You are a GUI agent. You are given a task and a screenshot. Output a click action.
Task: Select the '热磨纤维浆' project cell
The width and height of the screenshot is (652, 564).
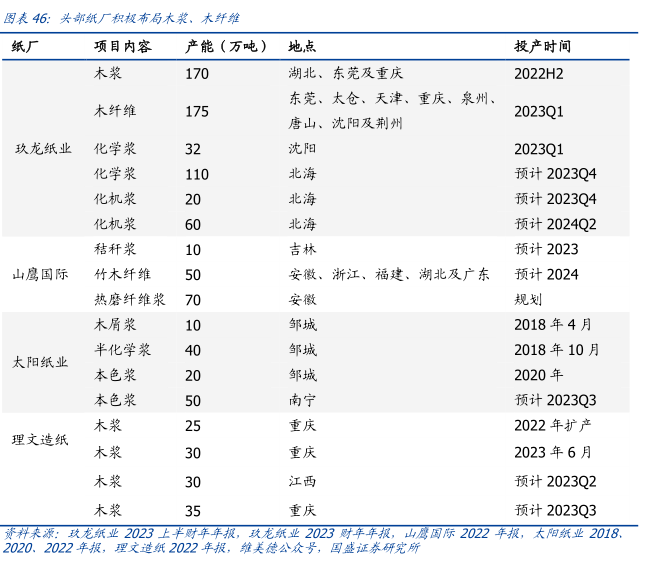pos(130,299)
